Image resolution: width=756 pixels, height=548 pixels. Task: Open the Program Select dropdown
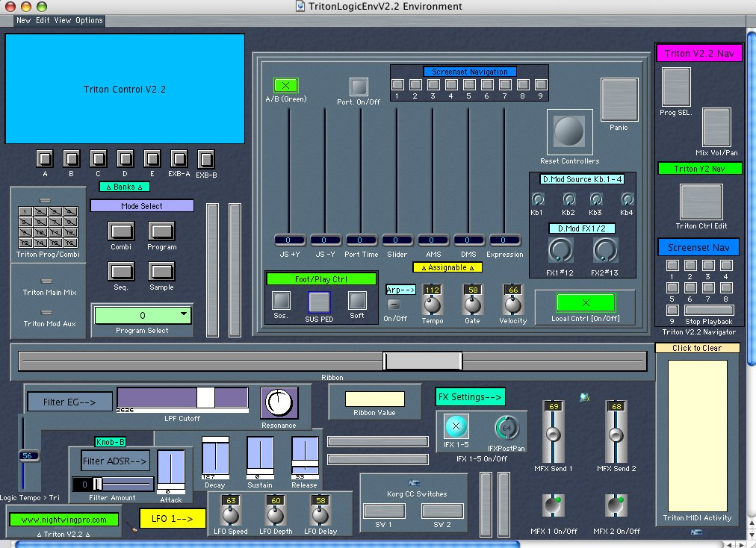[143, 315]
